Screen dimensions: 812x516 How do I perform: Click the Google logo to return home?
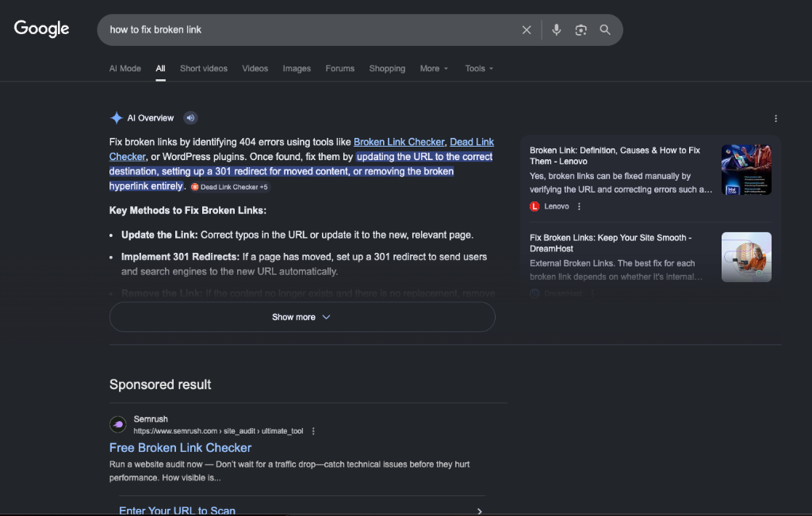40,29
